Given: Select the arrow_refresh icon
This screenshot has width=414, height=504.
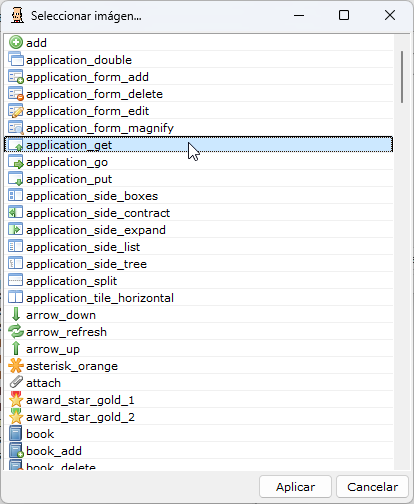Looking at the screenshot, I should pyautogui.click(x=16, y=332).
